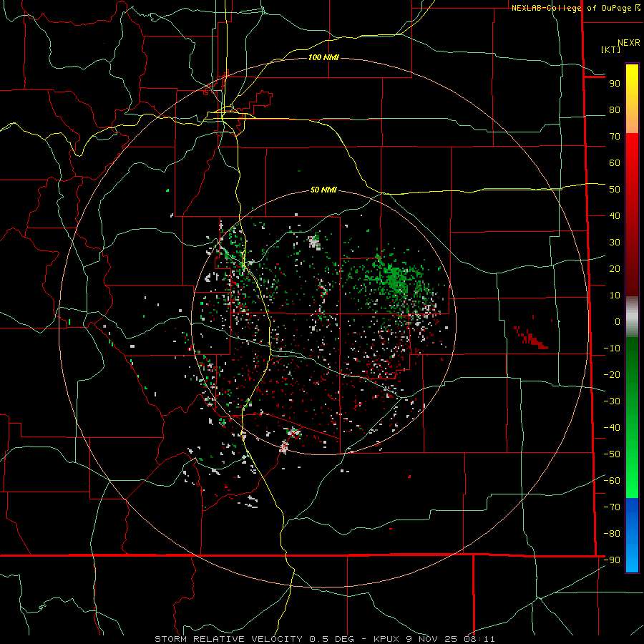Select the 80 tick label on the scale

(x=615, y=110)
